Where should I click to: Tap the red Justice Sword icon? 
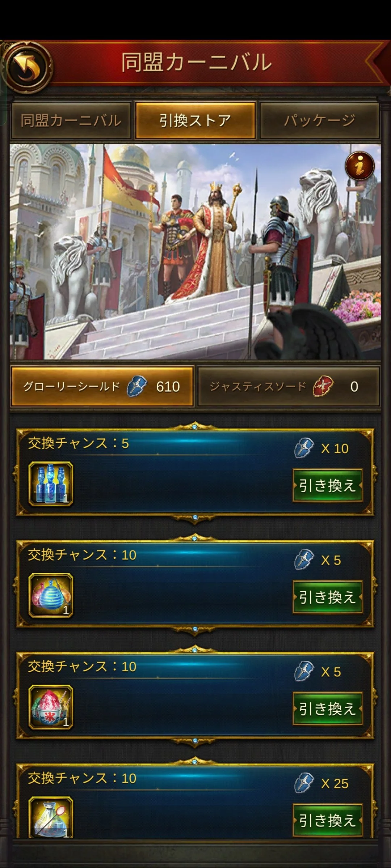click(x=323, y=386)
